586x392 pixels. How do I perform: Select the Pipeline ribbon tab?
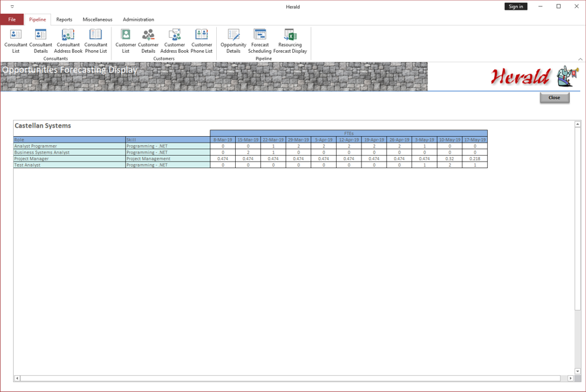point(37,20)
